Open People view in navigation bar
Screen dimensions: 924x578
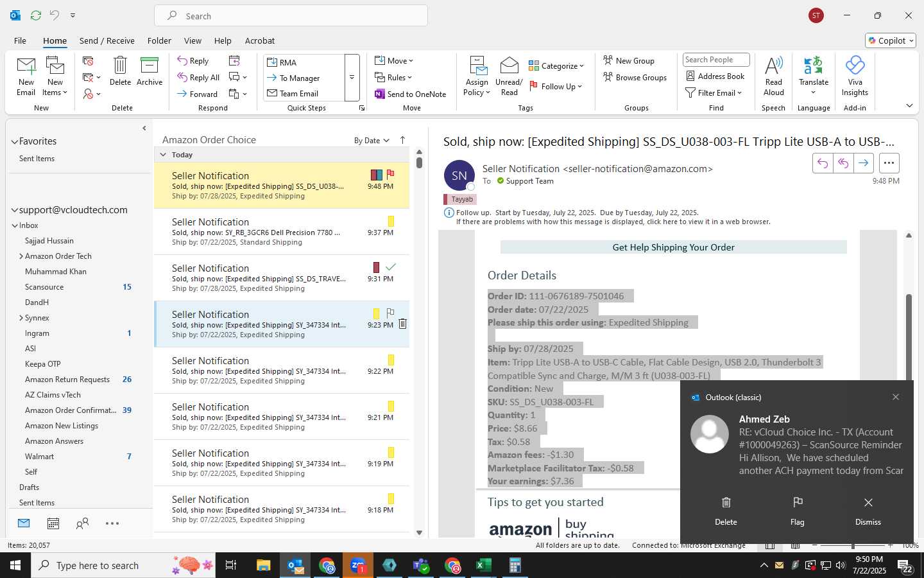coord(82,523)
